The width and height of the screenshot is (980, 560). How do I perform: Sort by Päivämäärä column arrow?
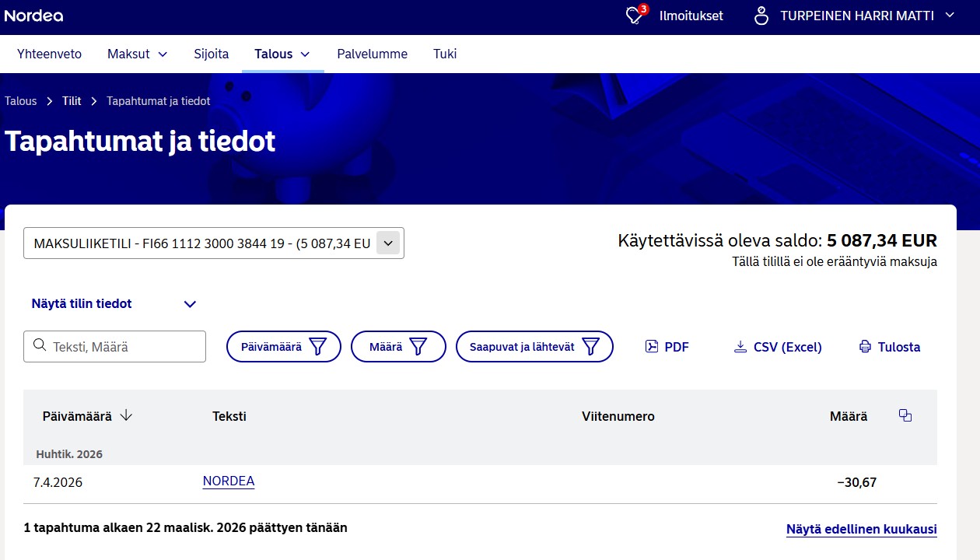coord(126,416)
